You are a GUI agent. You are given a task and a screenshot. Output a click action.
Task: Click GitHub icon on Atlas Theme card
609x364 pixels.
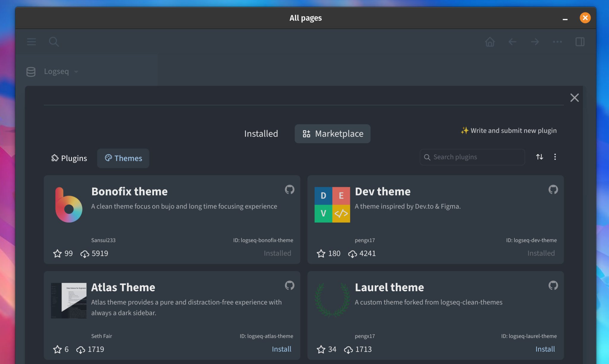tap(289, 286)
